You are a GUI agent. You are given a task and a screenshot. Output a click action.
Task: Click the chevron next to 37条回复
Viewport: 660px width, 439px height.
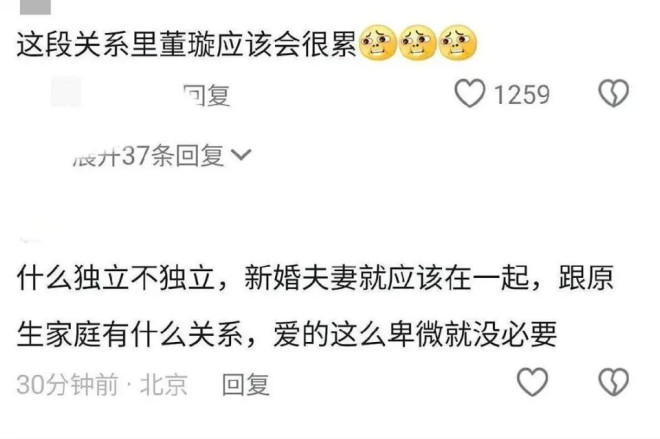click(241, 155)
